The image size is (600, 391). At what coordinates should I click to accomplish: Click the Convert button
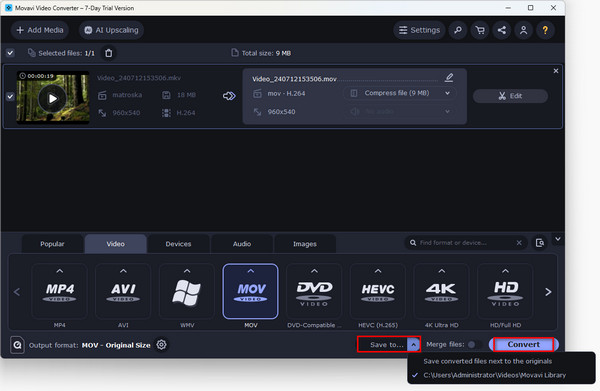[x=523, y=344]
